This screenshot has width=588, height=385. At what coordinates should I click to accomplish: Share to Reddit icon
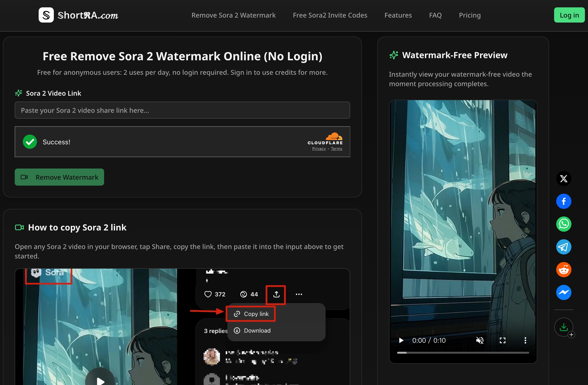[563, 270]
